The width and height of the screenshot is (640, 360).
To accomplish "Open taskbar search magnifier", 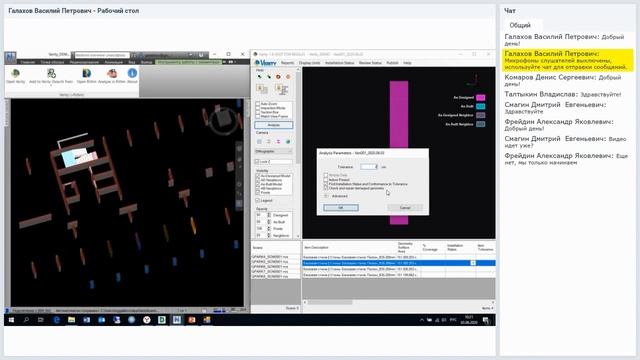I will (26, 320).
